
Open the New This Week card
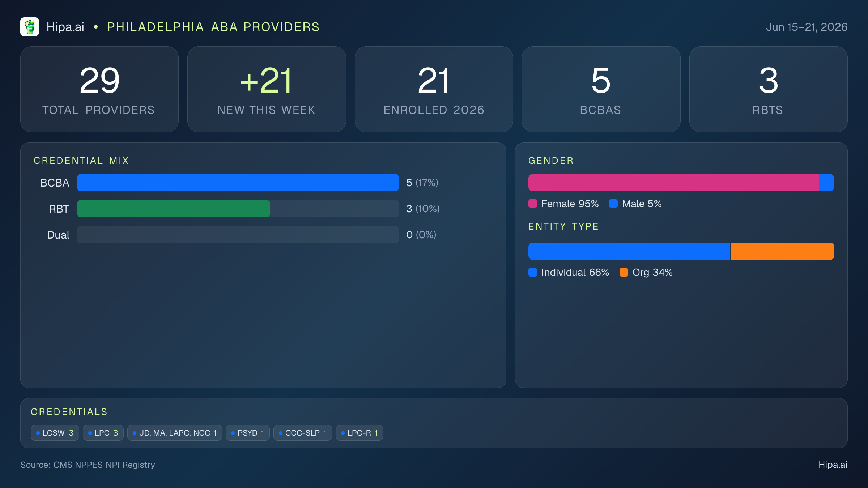click(x=267, y=89)
